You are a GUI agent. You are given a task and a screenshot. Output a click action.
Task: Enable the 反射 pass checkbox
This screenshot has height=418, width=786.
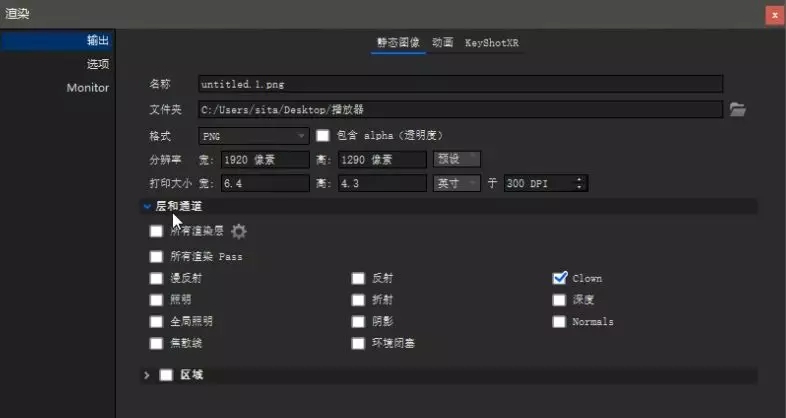tap(358, 278)
